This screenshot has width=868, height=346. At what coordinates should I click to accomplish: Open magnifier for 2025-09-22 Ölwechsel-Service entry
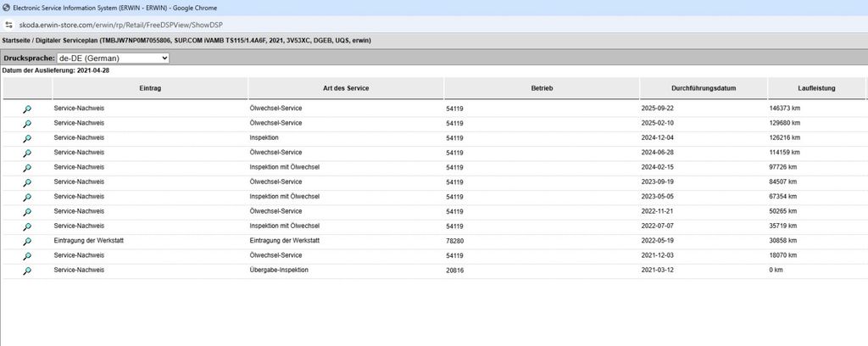pyautogui.click(x=27, y=109)
